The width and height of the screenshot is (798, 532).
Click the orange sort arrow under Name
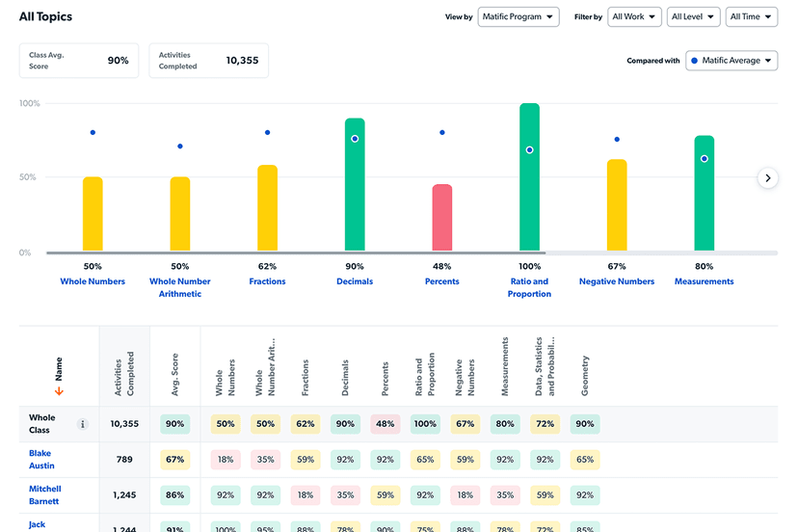pyautogui.click(x=59, y=390)
